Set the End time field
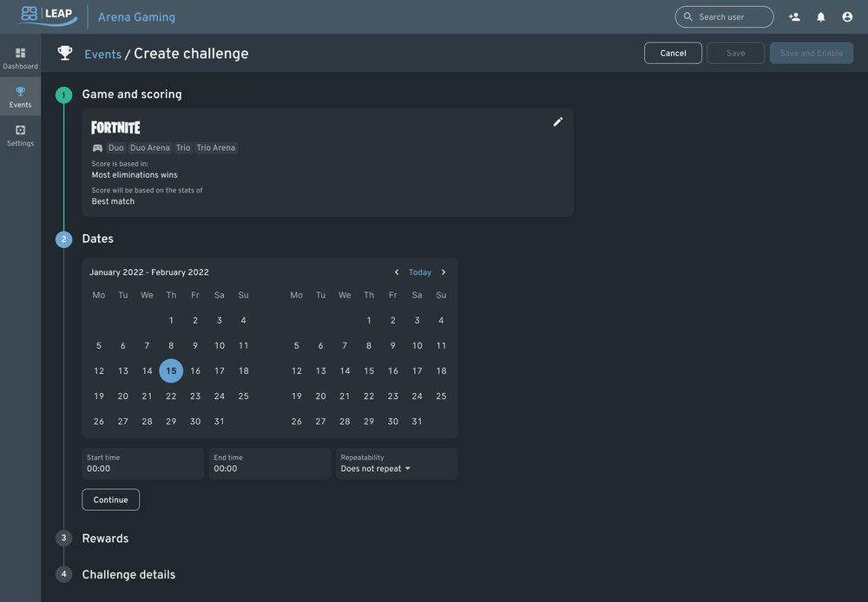 (x=270, y=464)
